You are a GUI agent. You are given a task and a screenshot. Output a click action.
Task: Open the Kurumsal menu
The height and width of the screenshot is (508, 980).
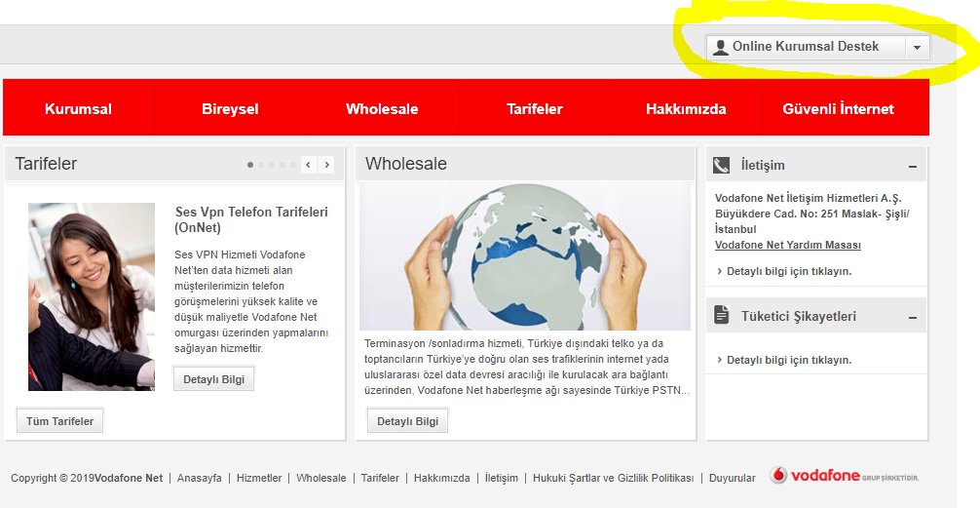click(x=78, y=108)
